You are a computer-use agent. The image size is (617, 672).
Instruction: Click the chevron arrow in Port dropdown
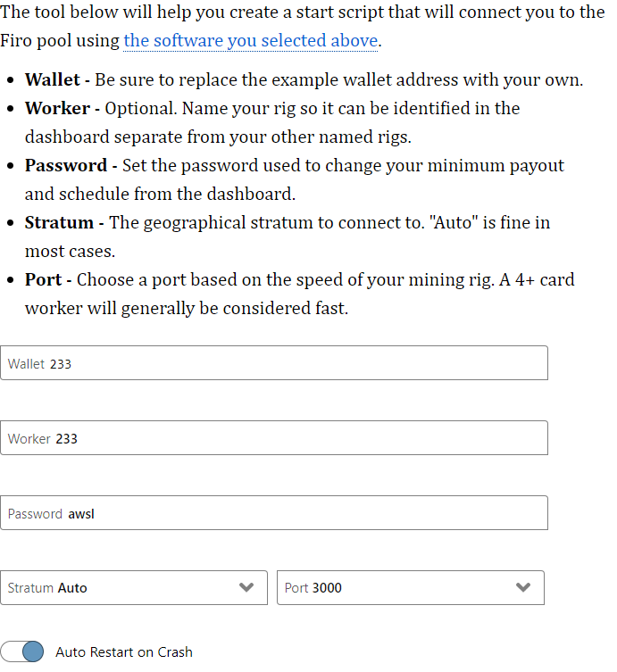click(x=524, y=587)
